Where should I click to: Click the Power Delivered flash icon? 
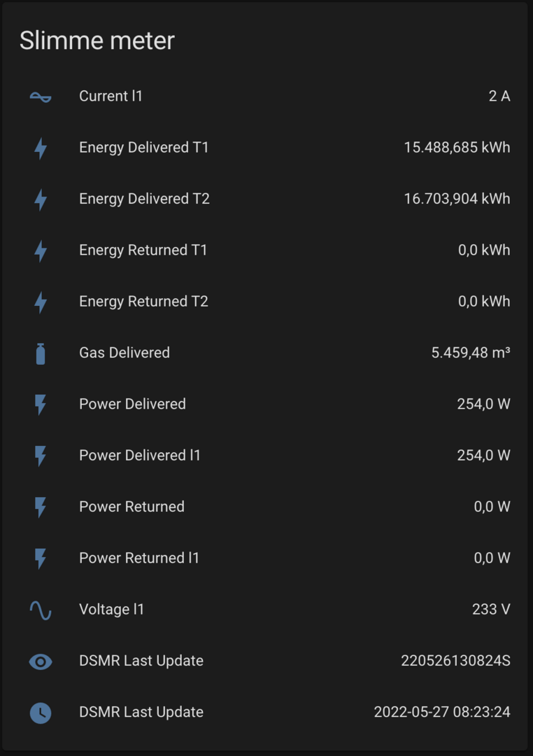click(41, 404)
